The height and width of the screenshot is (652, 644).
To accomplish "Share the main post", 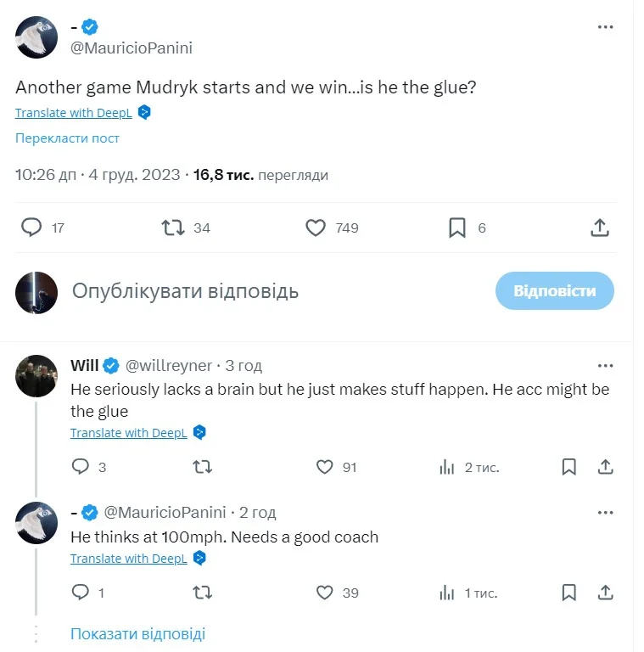I will [599, 228].
